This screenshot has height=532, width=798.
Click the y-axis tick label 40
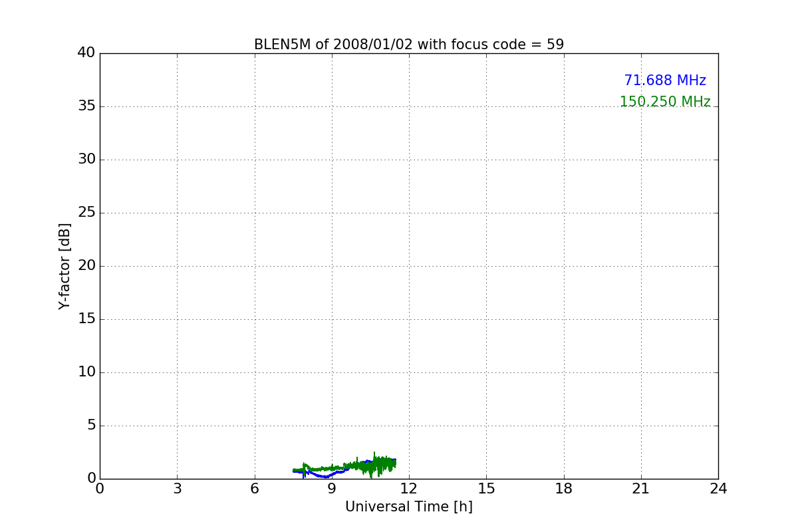pos(86,53)
